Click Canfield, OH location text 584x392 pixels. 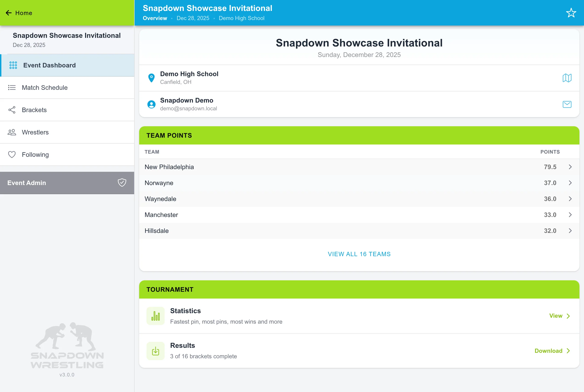[176, 82]
